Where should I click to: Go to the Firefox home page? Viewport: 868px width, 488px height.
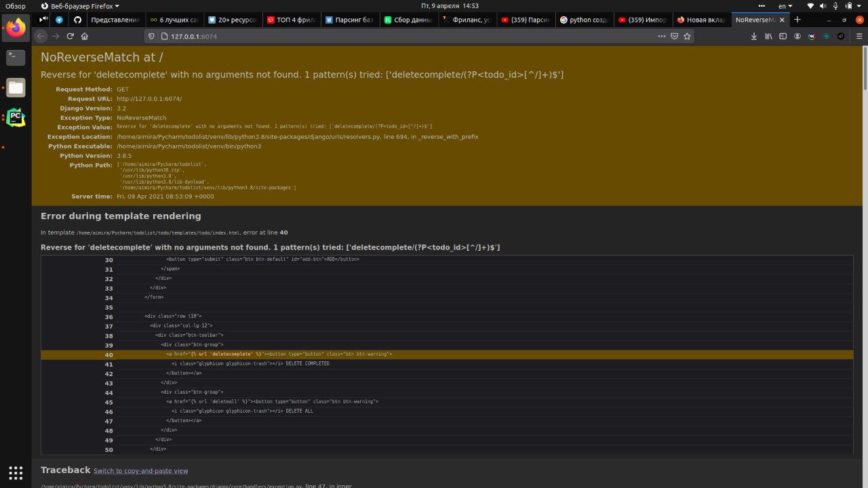(85, 36)
